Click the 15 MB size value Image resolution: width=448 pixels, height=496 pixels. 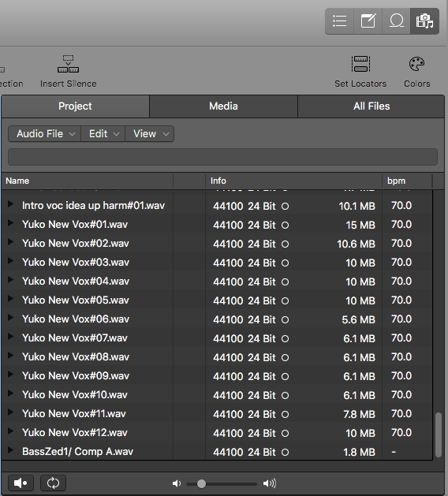click(x=360, y=226)
